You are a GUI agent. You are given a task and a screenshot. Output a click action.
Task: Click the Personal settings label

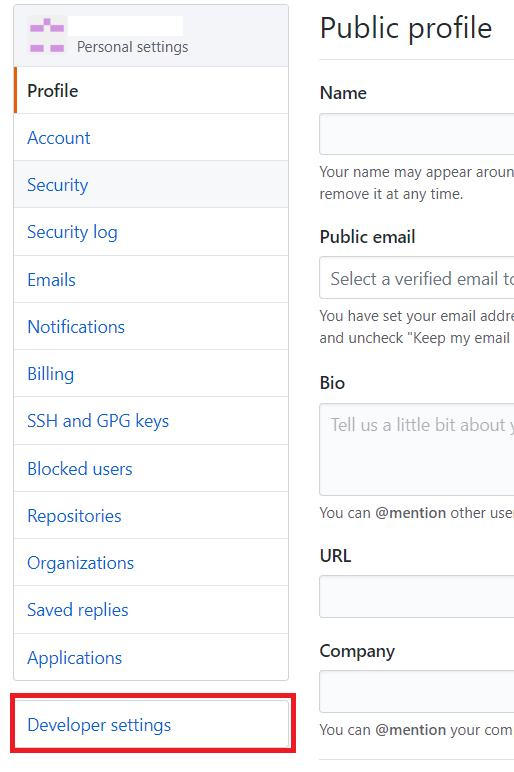coord(132,47)
